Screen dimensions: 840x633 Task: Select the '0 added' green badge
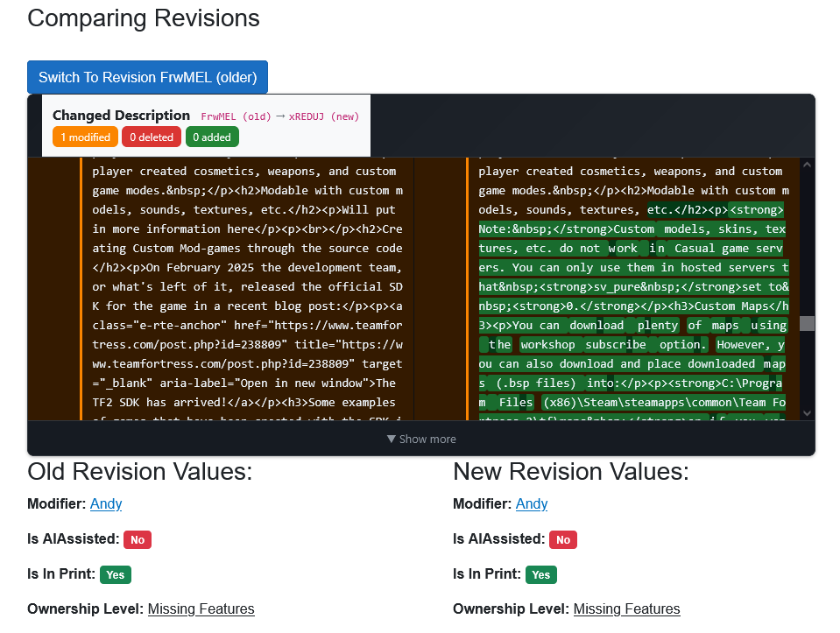(x=212, y=137)
